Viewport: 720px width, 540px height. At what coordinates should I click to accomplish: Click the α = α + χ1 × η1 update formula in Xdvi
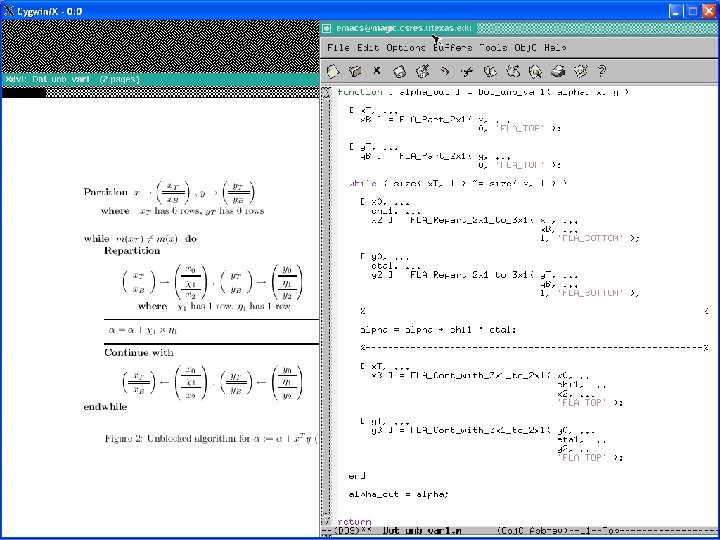(143, 330)
